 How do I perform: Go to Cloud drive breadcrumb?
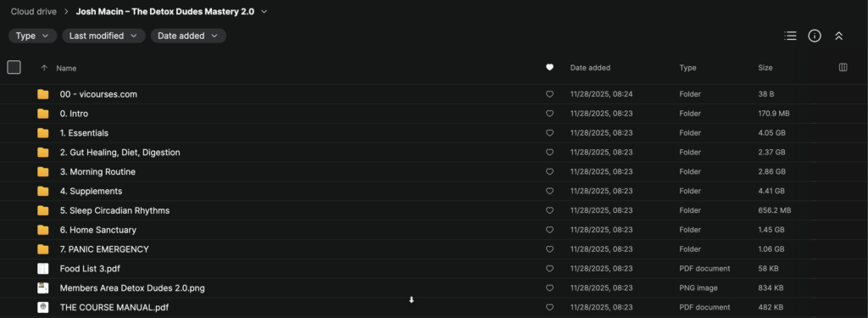tap(34, 12)
